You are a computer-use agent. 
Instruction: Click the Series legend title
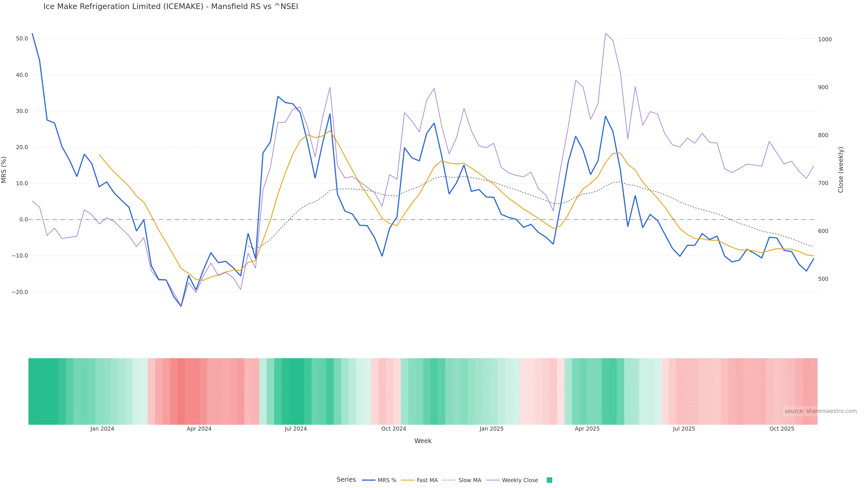346,480
